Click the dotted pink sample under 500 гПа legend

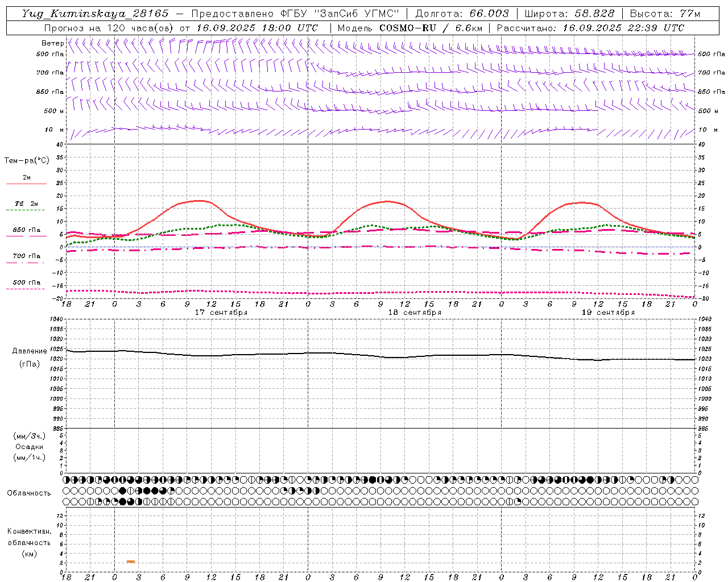click(26, 289)
